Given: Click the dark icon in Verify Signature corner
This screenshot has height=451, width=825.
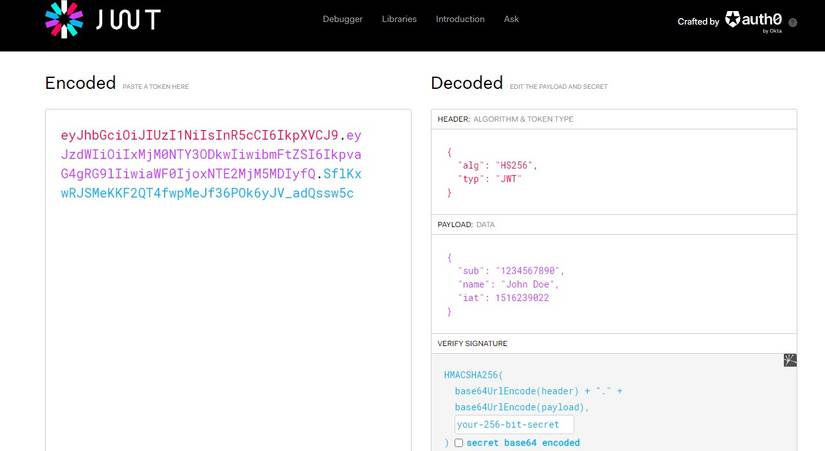Looking at the screenshot, I should (789, 360).
